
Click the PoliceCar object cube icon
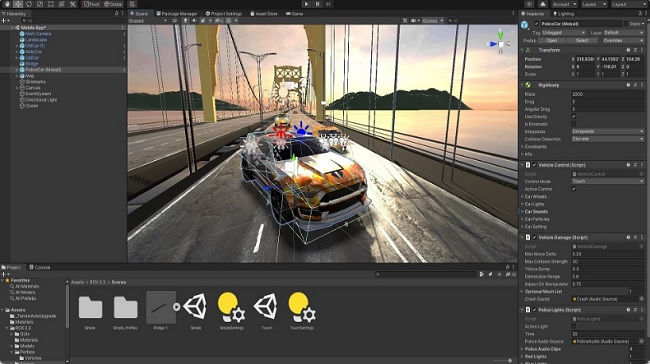click(525, 25)
